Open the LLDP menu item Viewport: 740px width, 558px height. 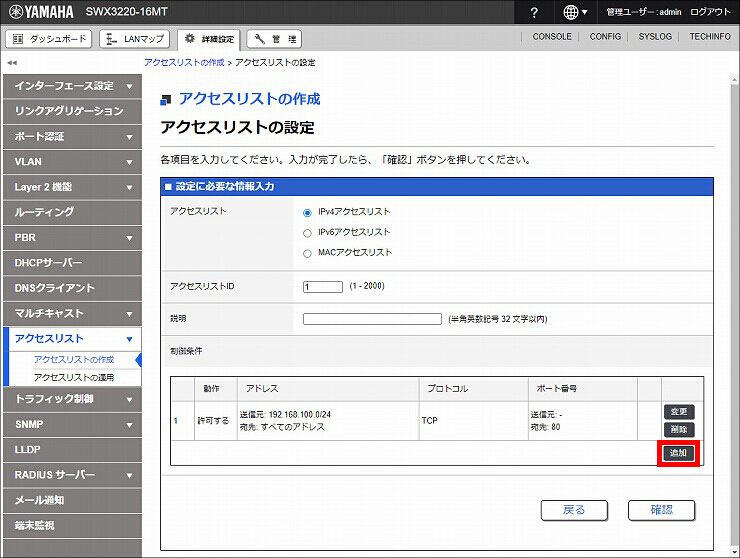[72, 450]
